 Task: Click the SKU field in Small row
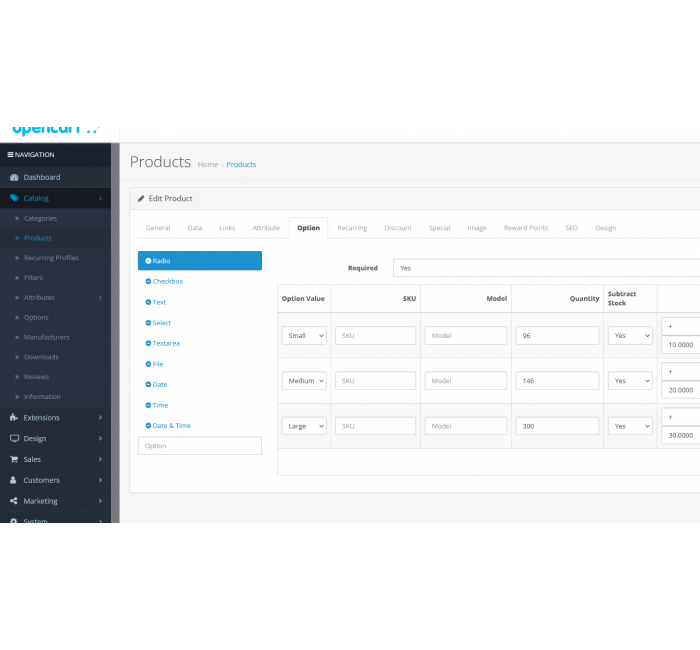point(375,336)
